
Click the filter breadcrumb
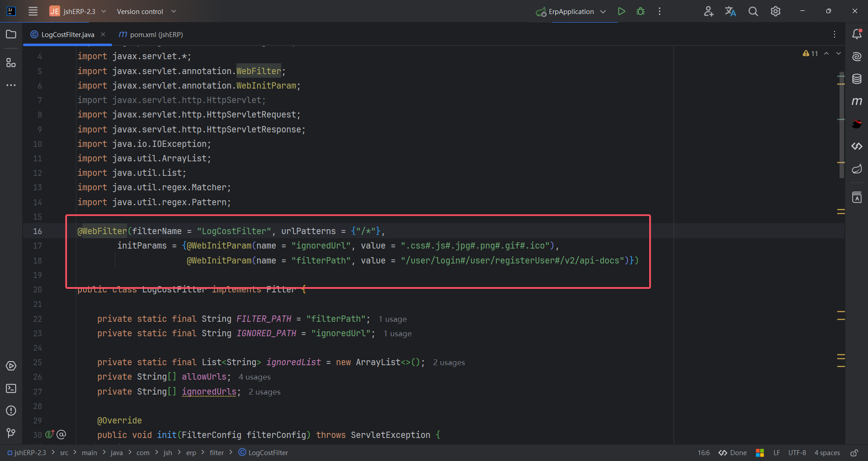(217, 452)
